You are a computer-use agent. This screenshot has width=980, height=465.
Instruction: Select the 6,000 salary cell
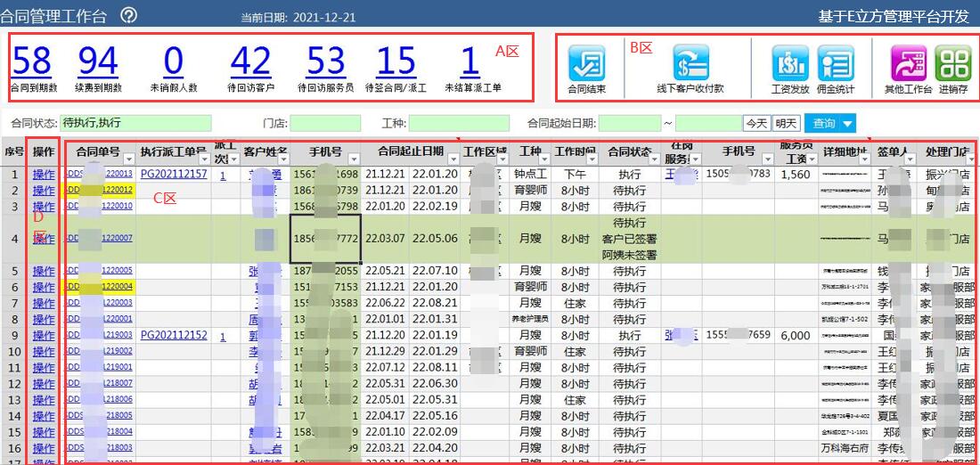(796, 336)
